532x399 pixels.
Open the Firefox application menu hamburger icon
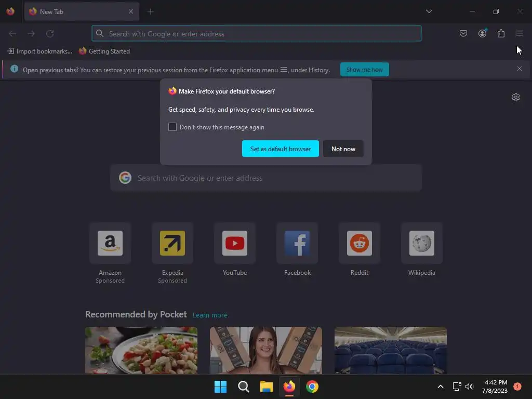pyautogui.click(x=519, y=33)
